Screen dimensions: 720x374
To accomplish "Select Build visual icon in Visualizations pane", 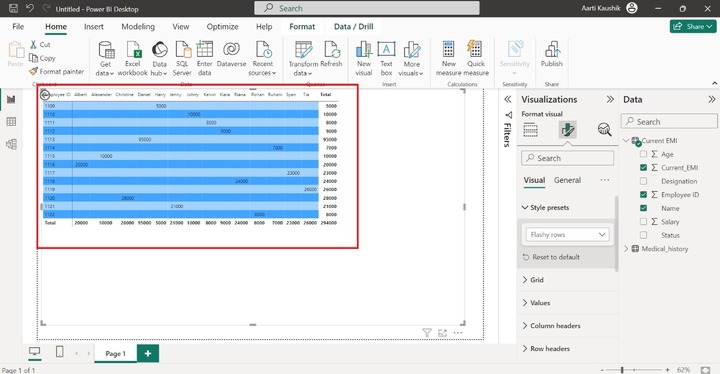I will click(530, 130).
